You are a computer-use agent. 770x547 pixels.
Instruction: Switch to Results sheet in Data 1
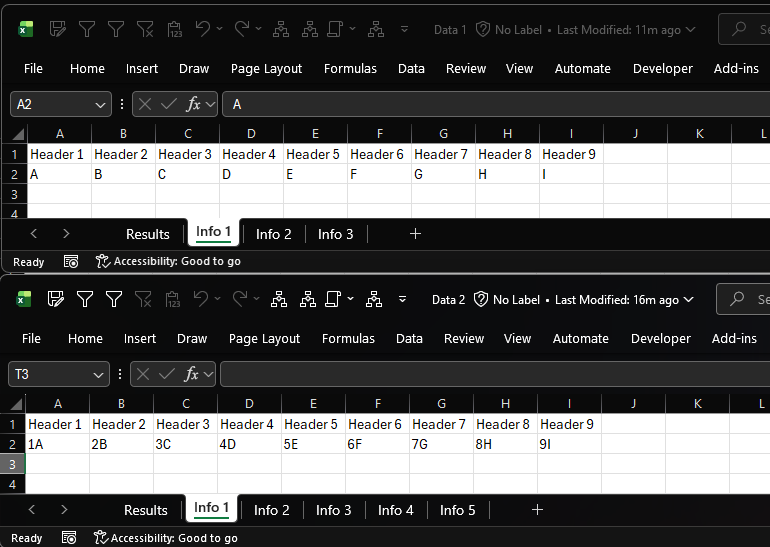coord(147,234)
